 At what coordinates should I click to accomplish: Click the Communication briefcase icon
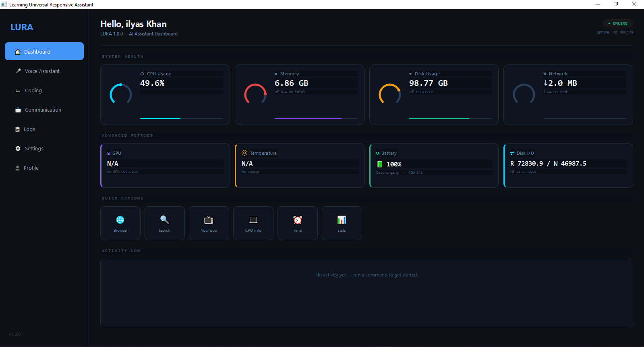[x=18, y=110]
